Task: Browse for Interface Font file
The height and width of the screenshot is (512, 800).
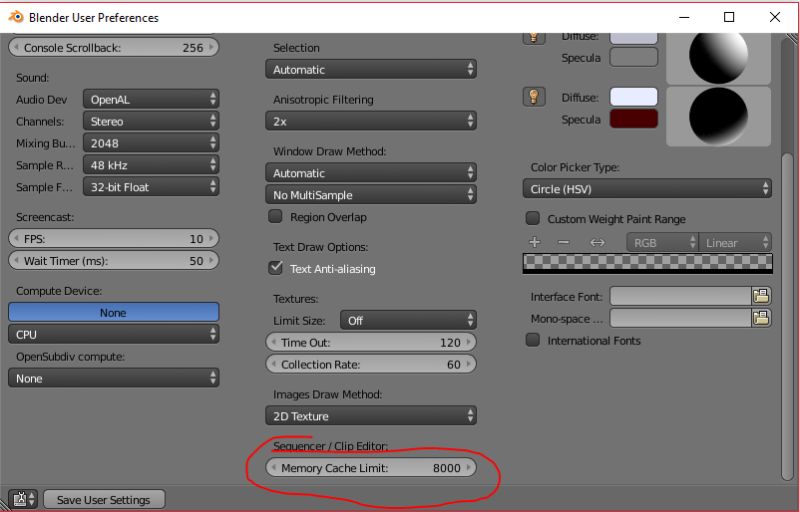Action: coord(761,296)
